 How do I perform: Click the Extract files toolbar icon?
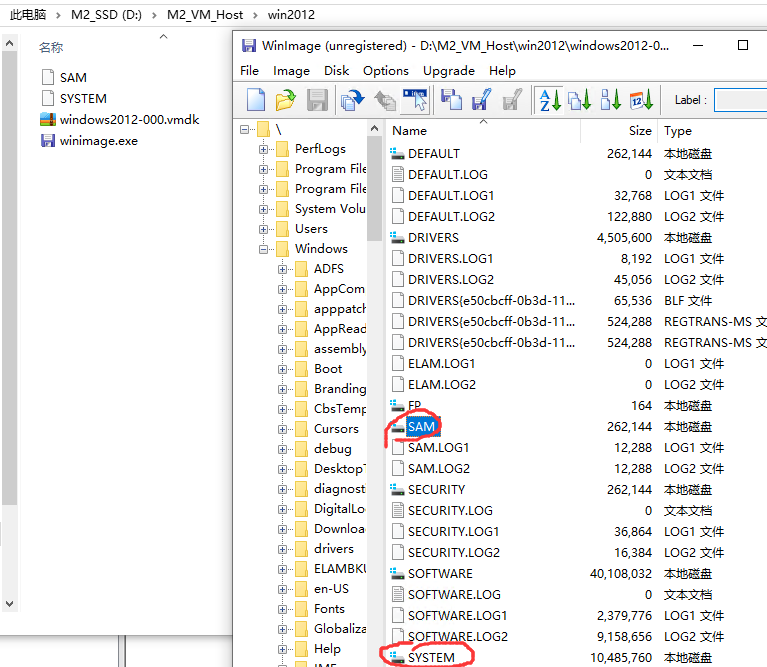coord(385,100)
